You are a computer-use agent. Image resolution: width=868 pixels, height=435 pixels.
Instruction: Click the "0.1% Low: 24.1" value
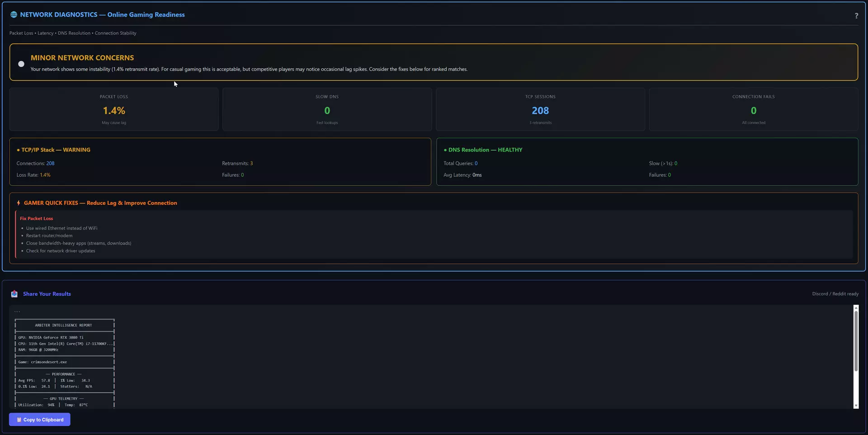coord(34,387)
